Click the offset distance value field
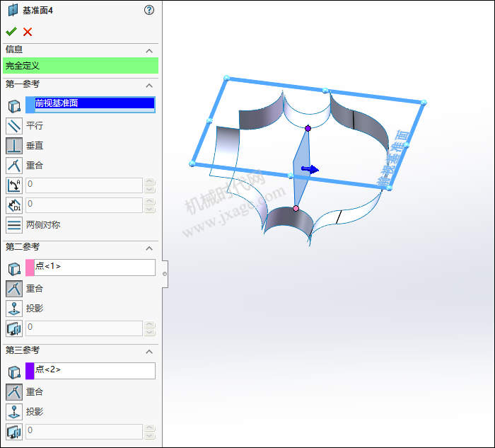 tap(84, 205)
